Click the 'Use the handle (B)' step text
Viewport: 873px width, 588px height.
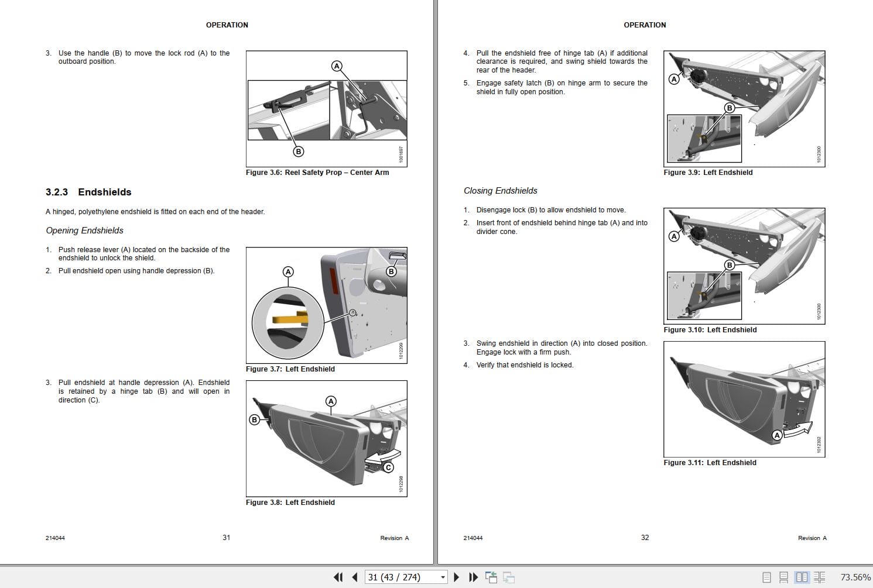tap(143, 57)
